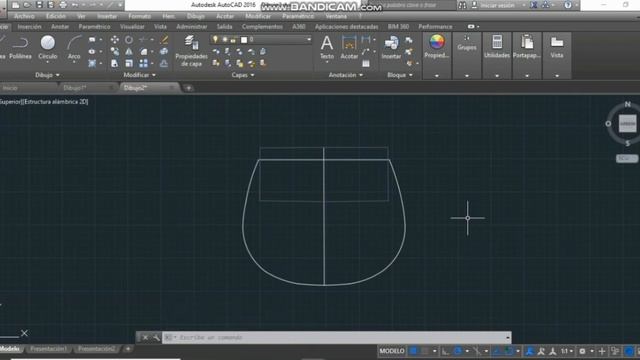Expand the Anotación panel
The height and width of the screenshot is (360, 640).
pos(346,75)
